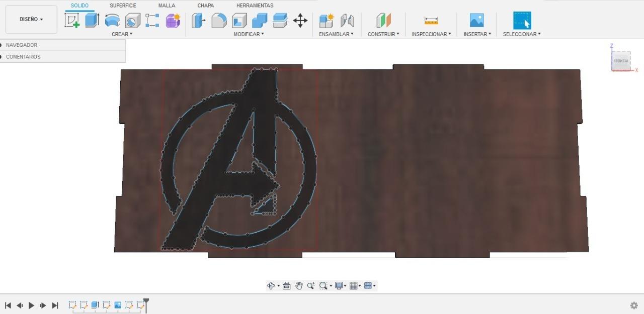Select the Measure ruler icon
The height and width of the screenshot is (314, 644).
coord(431,21)
